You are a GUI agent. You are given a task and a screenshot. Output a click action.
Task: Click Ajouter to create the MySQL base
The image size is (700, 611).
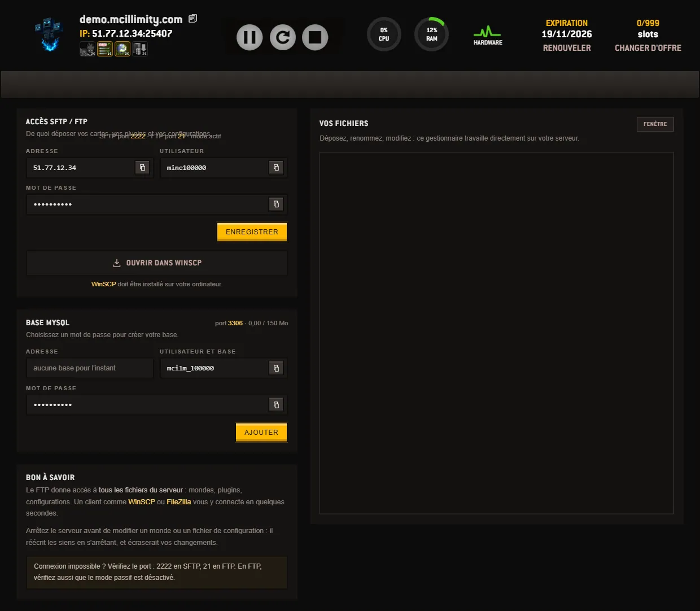pos(261,433)
